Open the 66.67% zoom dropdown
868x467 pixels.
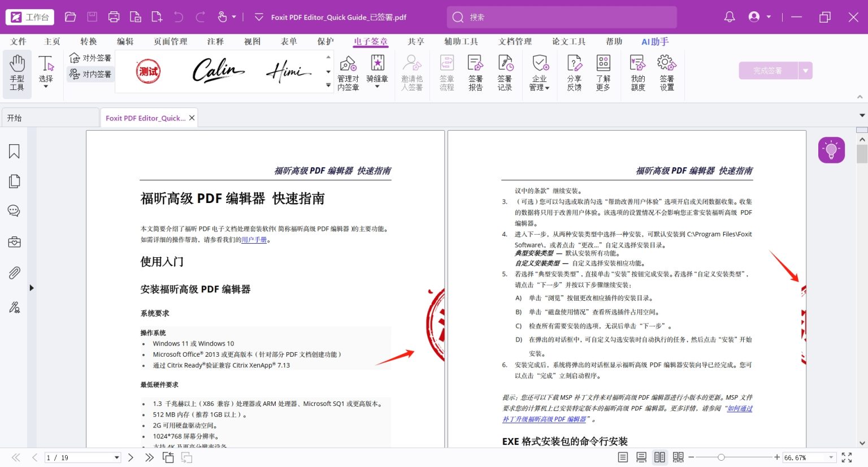point(831,457)
